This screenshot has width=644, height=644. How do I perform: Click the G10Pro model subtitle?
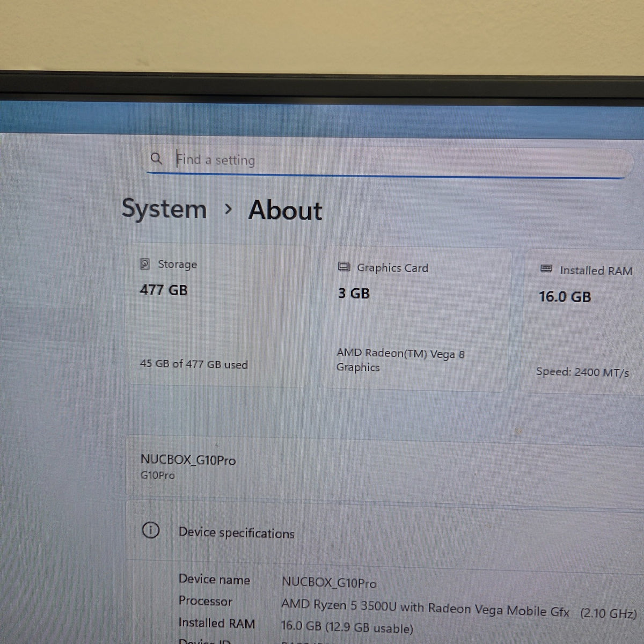click(x=157, y=475)
